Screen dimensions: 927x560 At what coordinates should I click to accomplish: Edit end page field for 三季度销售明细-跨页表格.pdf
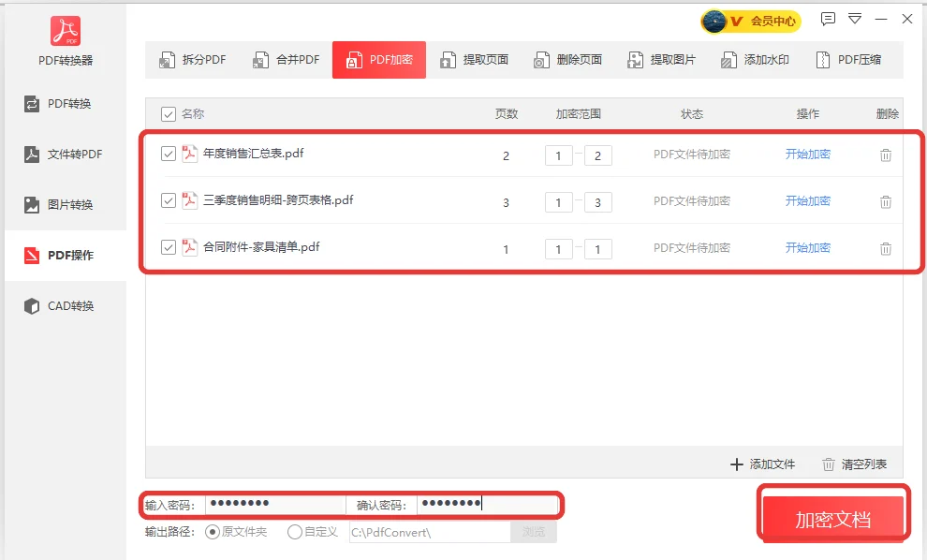[597, 202]
